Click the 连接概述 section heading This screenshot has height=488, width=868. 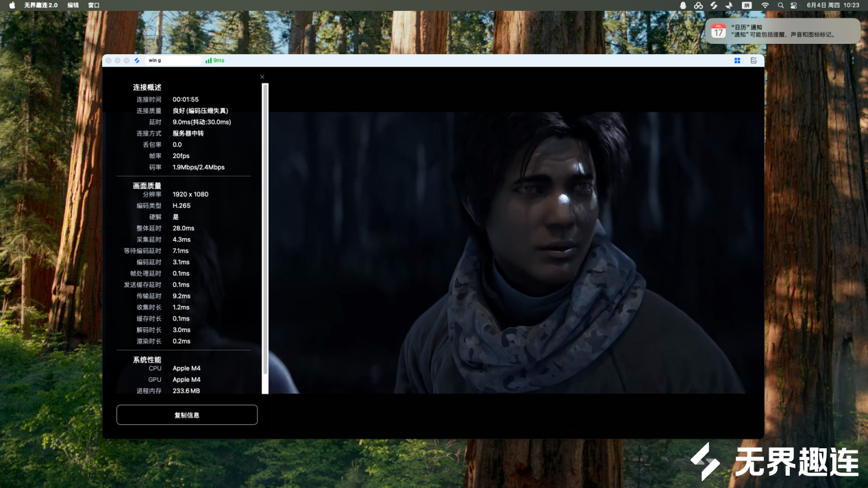coord(147,88)
